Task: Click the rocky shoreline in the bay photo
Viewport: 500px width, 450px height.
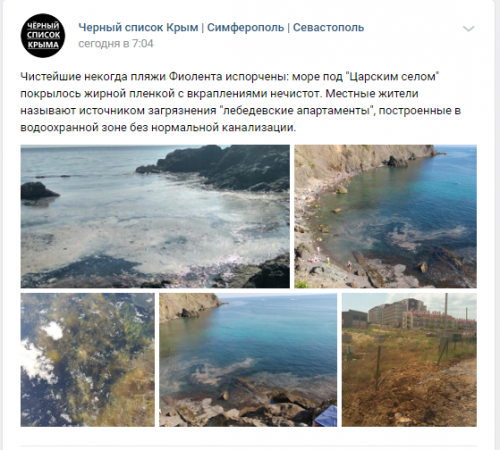Action: pyautogui.click(x=240, y=408)
